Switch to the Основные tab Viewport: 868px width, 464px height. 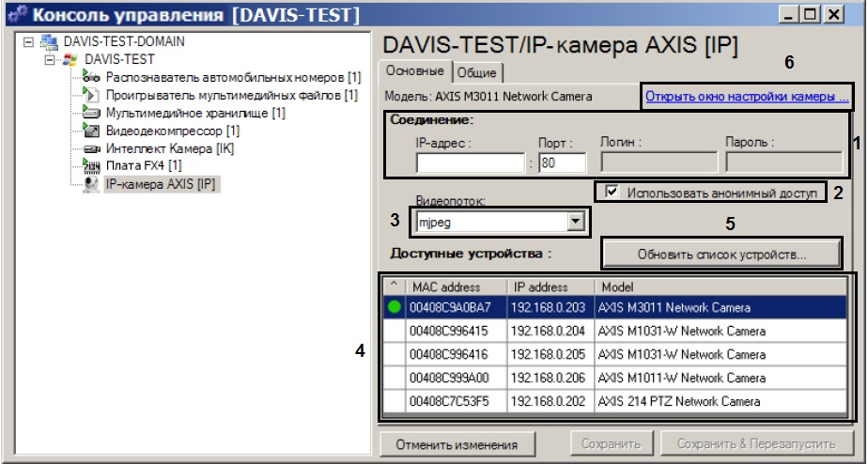click(414, 70)
